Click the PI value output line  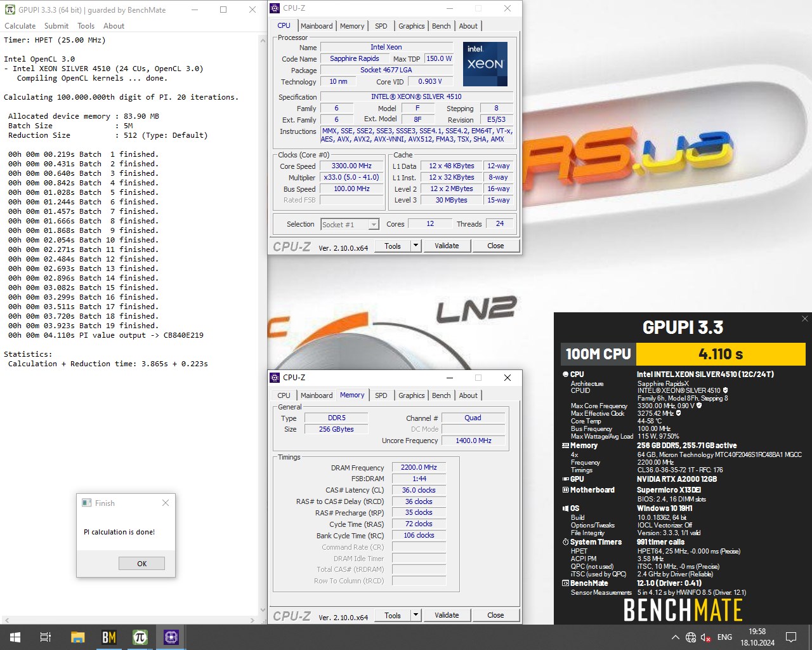click(x=106, y=335)
